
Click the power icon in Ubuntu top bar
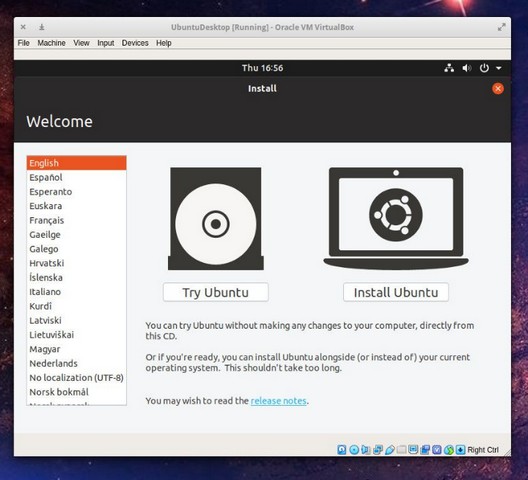[x=484, y=68]
